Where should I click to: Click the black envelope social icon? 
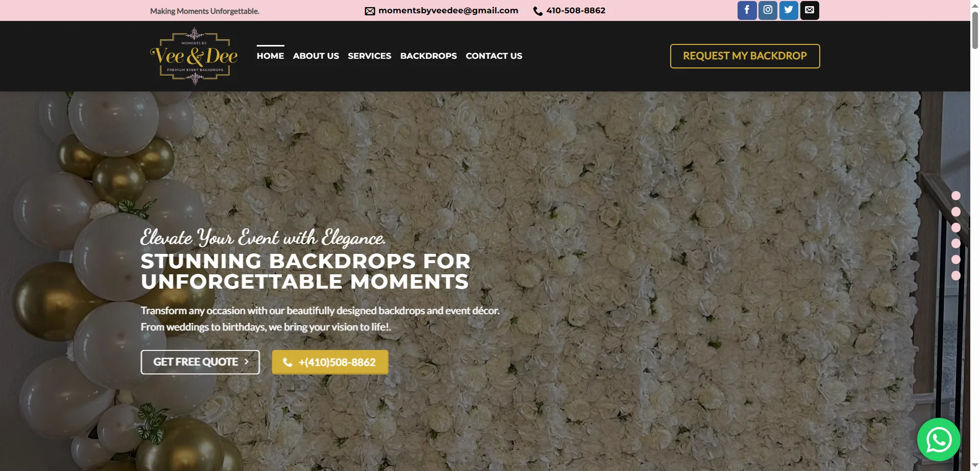(x=810, y=10)
